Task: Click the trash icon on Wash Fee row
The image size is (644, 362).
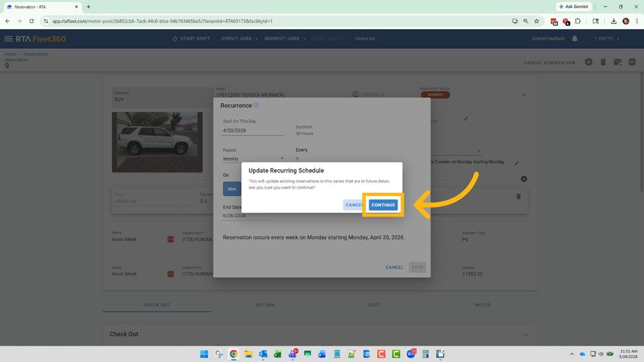Action: pyautogui.click(x=519, y=196)
